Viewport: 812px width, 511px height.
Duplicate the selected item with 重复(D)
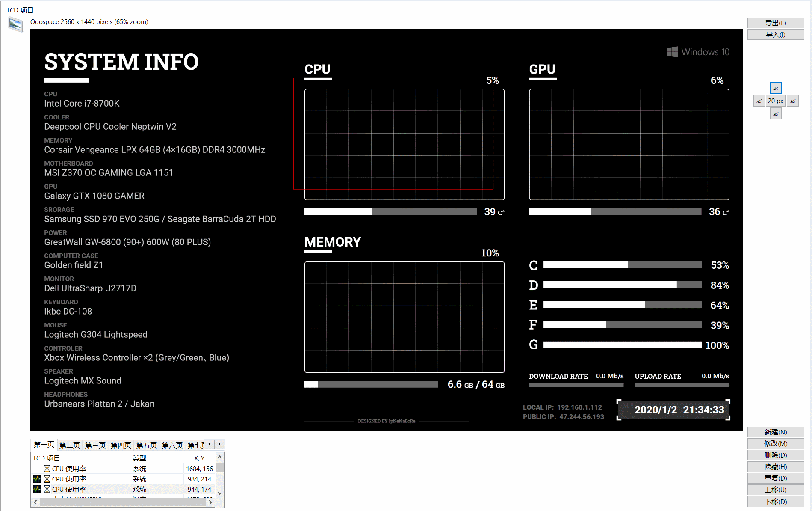tap(776, 478)
